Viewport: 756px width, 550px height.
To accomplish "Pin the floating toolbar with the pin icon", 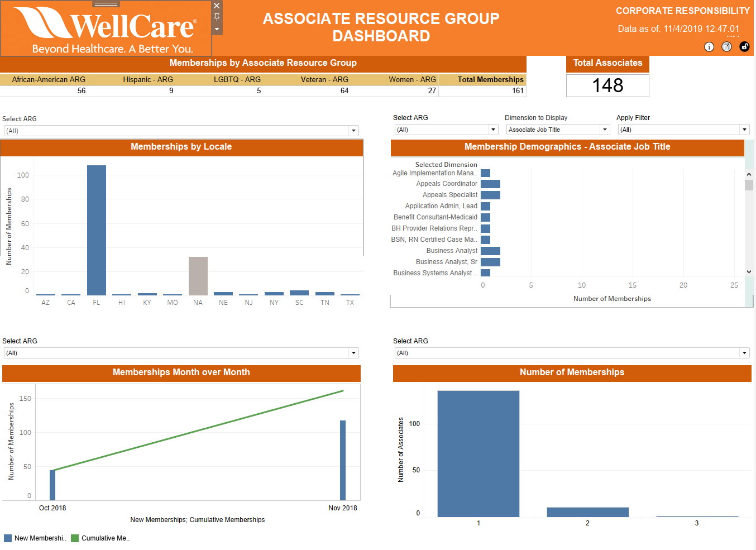I will pos(217,17).
